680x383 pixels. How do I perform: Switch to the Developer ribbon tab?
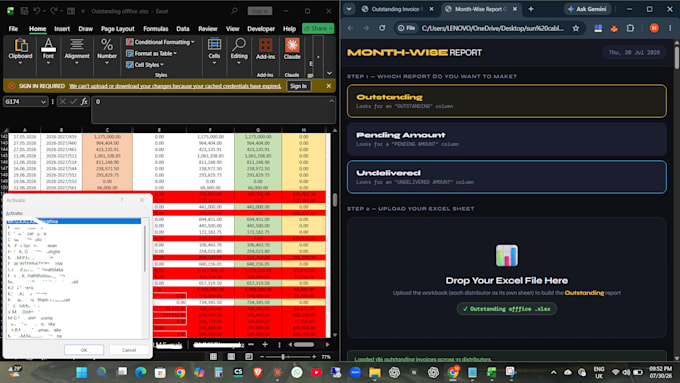coord(261,29)
